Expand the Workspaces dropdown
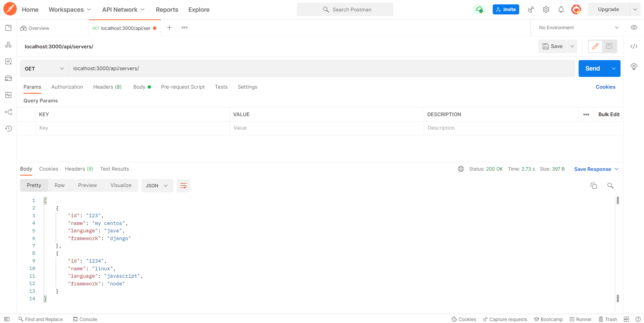This screenshot has height=323, width=644. (x=70, y=10)
